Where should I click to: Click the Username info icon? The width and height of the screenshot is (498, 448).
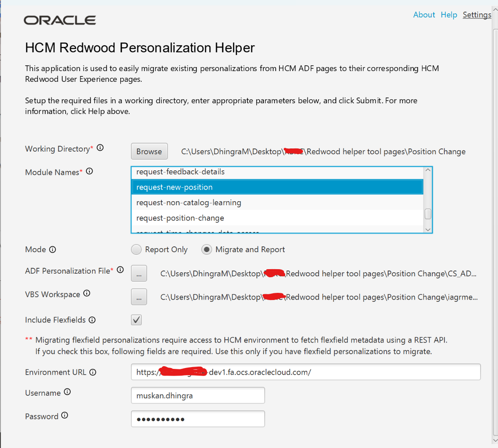tap(68, 392)
